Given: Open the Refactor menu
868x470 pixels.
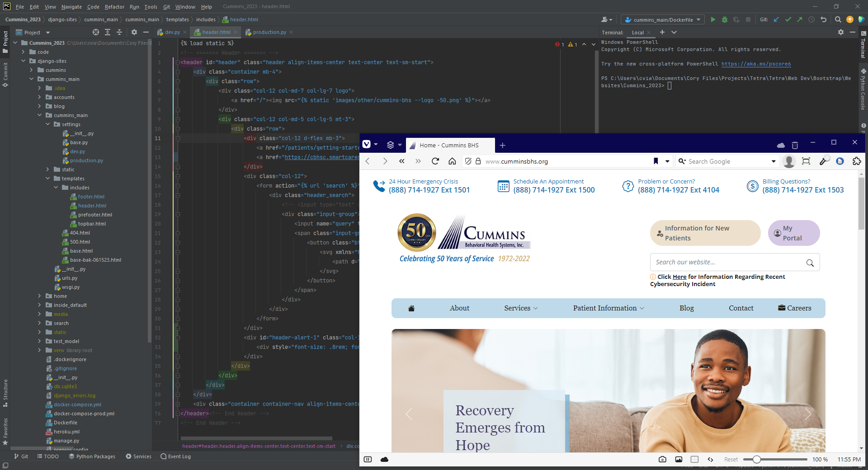Looking at the screenshot, I should [114, 7].
